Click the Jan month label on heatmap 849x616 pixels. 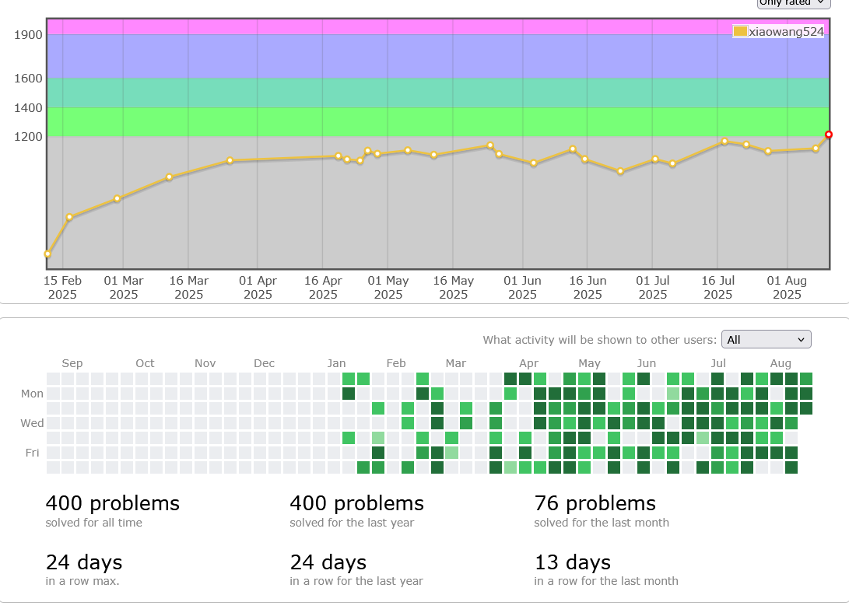click(x=336, y=363)
